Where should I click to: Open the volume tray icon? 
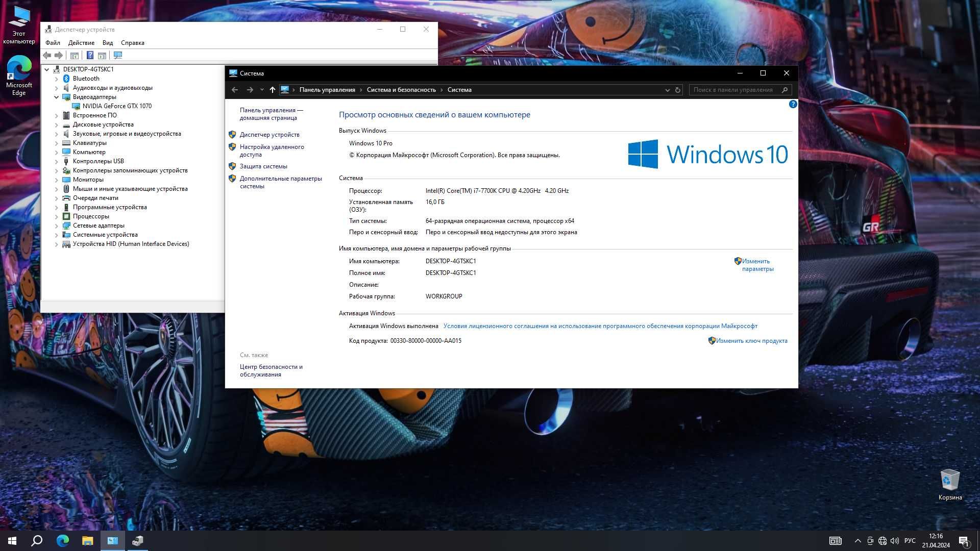coord(895,541)
